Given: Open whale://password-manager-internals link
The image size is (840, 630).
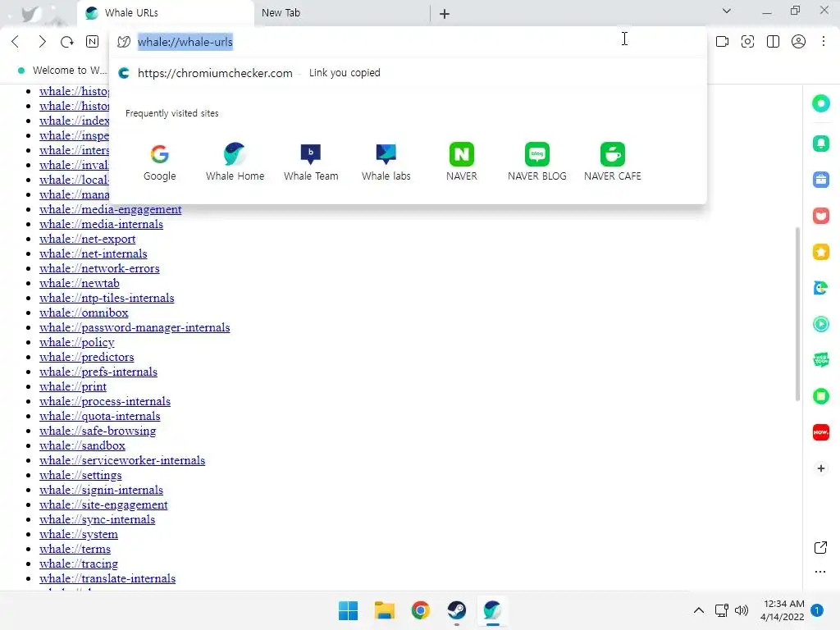Looking at the screenshot, I should (135, 327).
